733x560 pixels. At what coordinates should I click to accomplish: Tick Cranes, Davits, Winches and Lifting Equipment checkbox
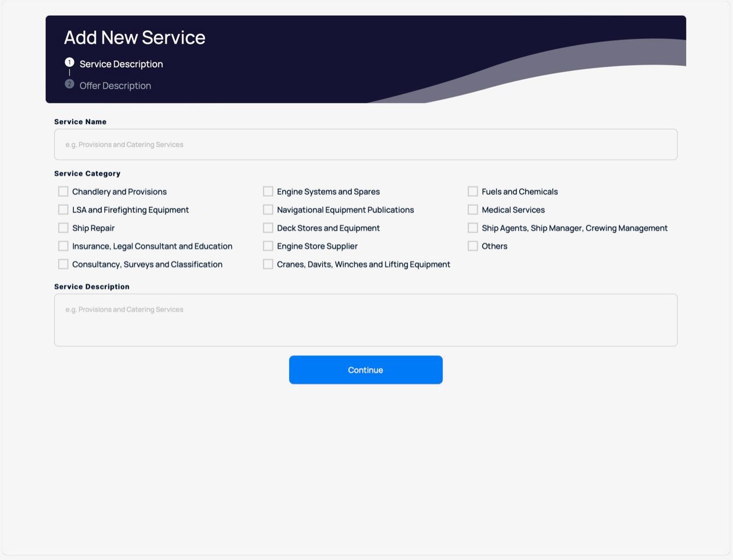(x=268, y=264)
